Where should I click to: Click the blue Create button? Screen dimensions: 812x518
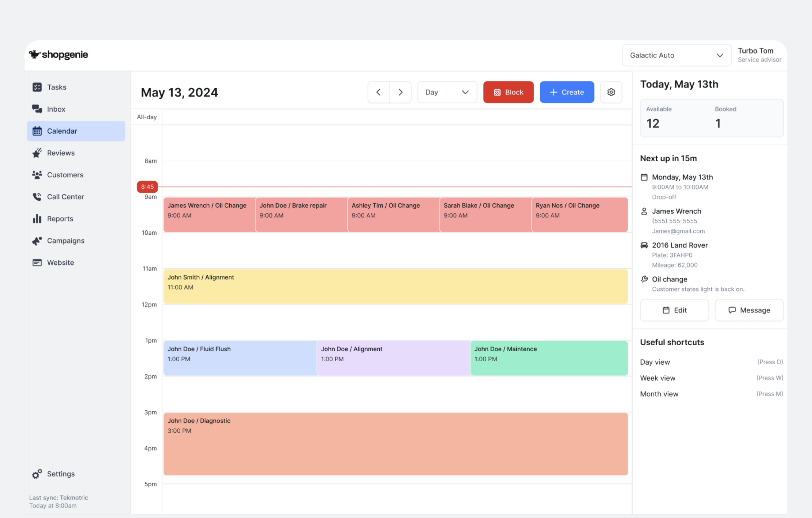click(x=566, y=92)
